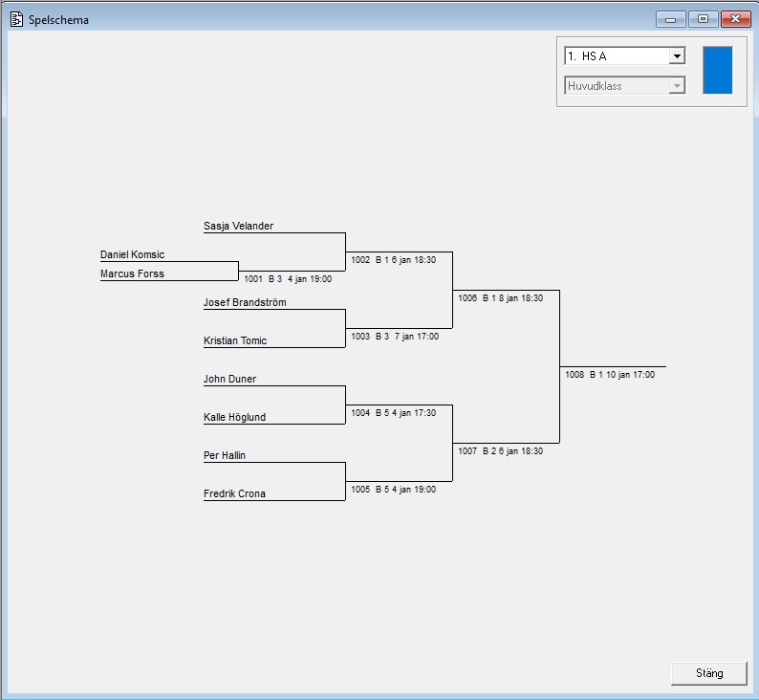Click player Fredrik Crona
The height and width of the screenshot is (700, 759).
pos(234,494)
